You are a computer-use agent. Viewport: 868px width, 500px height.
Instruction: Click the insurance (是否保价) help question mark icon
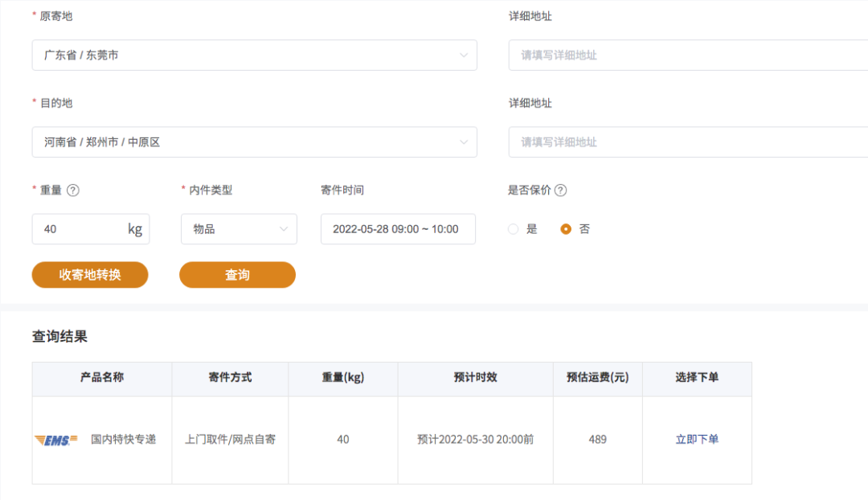point(559,190)
